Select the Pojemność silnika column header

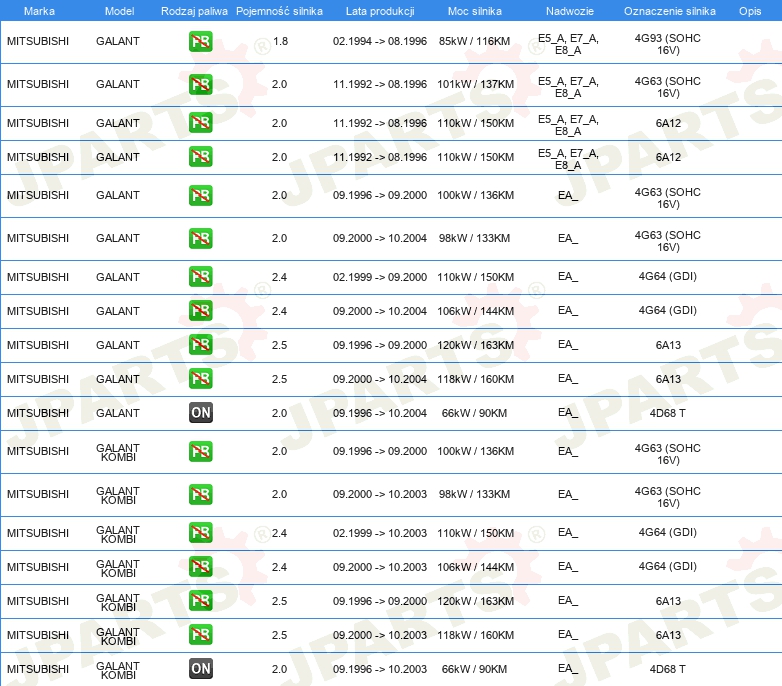coord(279,10)
